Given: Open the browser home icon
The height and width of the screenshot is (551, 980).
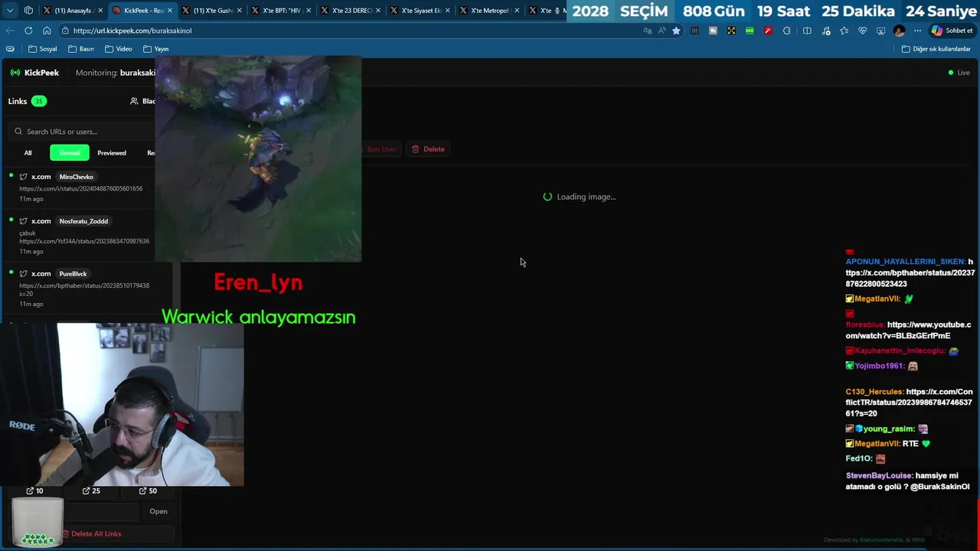Looking at the screenshot, I should (x=47, y=31).
